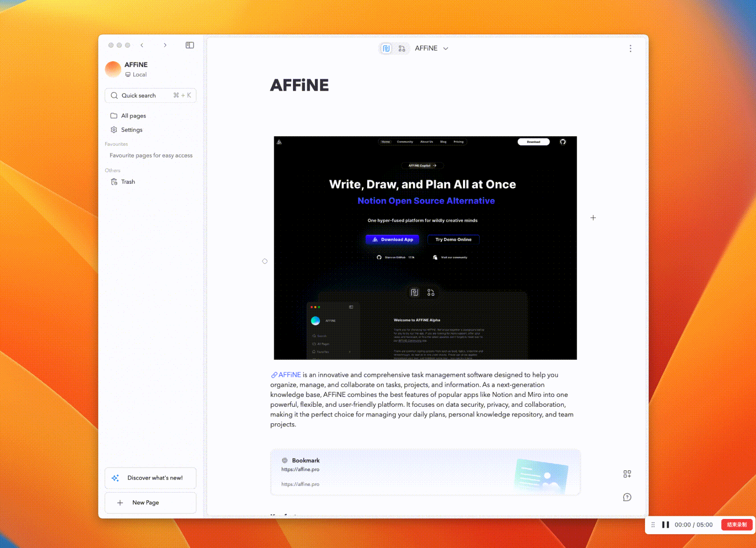Screen dimensions: 756x548
Task: Follow the AFFiNE hyperlink in paragraph
Action: (286, 375)
